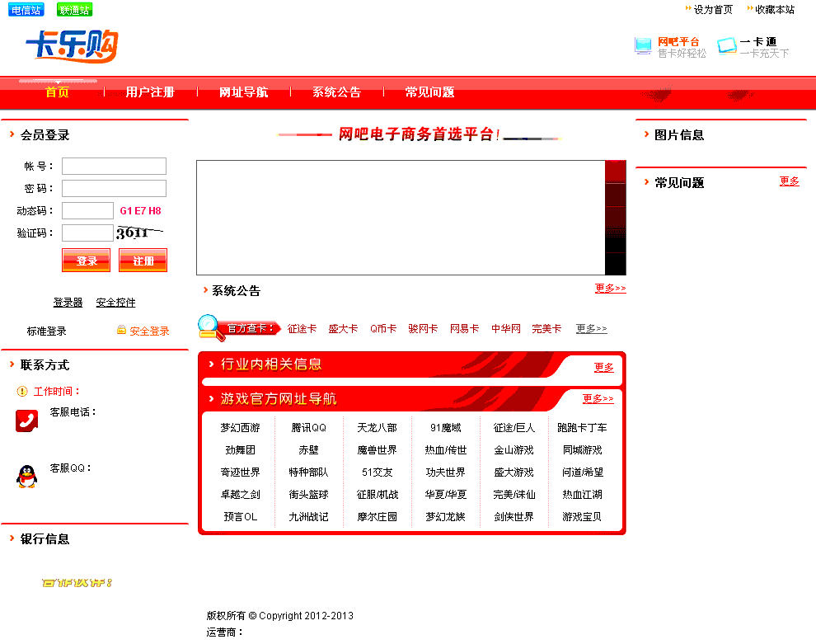Image resolution: width=816 pixels, height=644 pixels.
Task: Click the banner slideshow thumbnail strip
Action: tap(615, 218)
